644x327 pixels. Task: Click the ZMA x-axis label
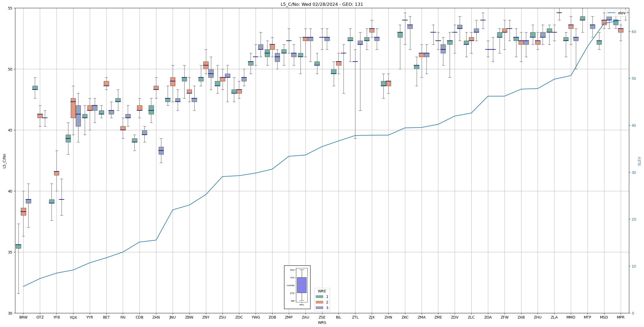(422, 317)
